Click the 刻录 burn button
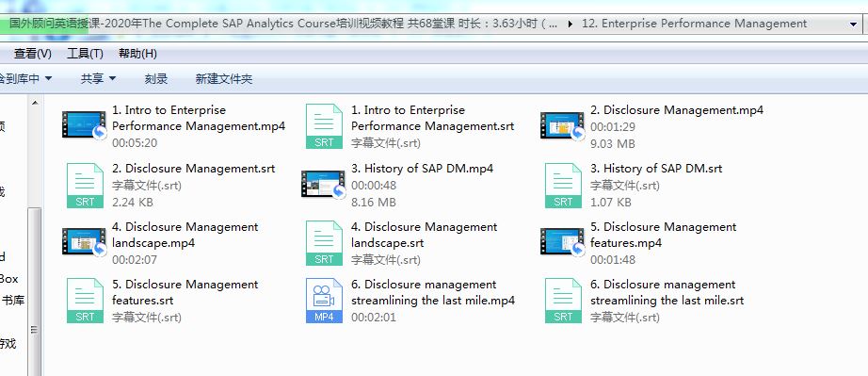Viewport: 868px width, 376px height. click(156, 78)
